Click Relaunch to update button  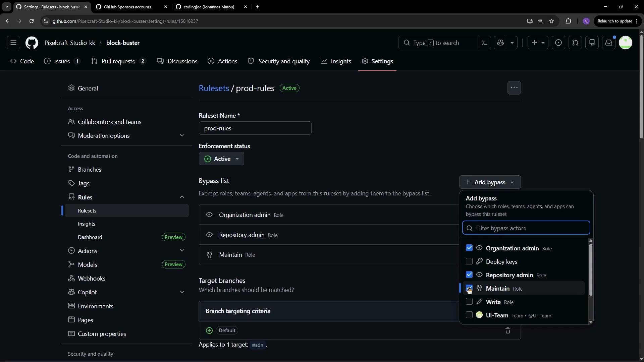[617, 21]
